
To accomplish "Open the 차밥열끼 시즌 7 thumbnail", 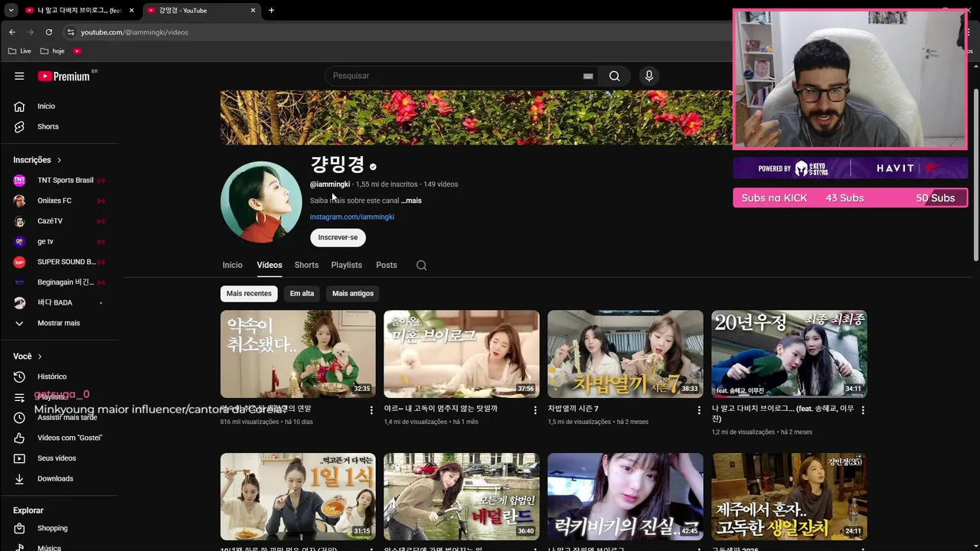I will 626,354.
